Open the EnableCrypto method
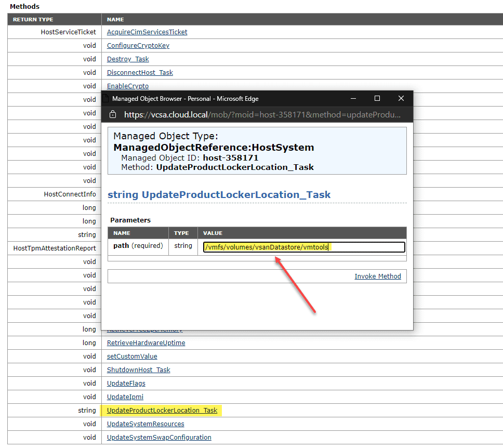The image size is (503, 448). click(127, 86)
